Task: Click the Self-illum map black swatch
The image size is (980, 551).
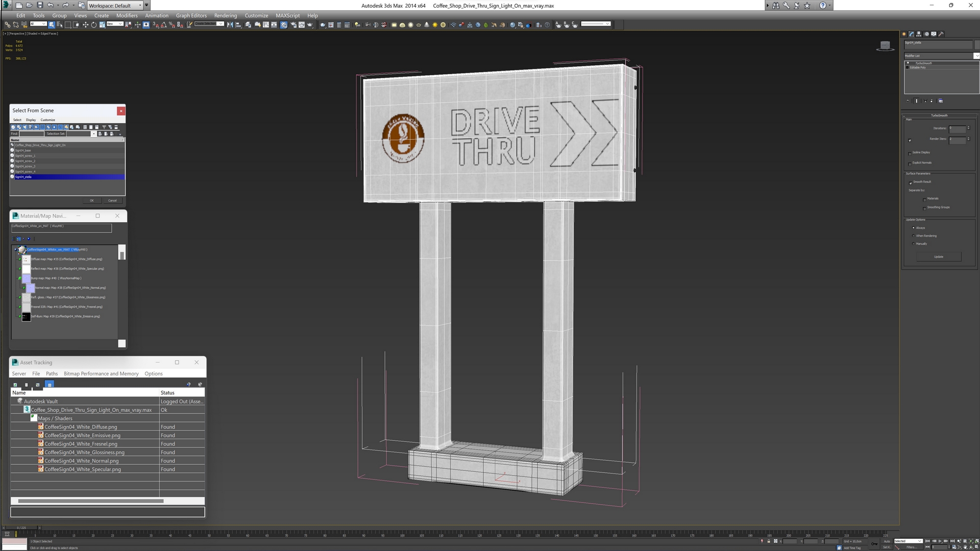Action: coord(26,317)
